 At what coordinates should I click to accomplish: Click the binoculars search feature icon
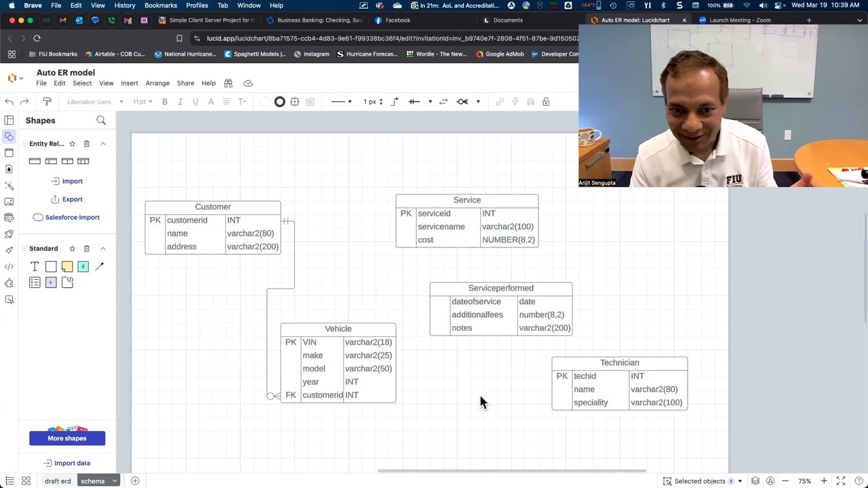tap(229, 83)
